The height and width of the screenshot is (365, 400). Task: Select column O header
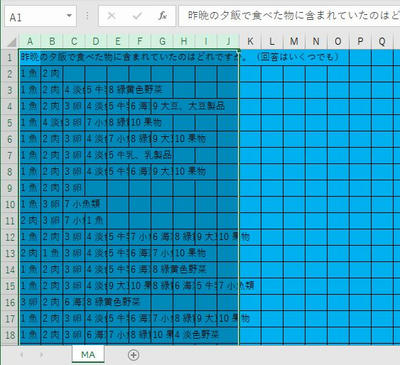coord(338,41)
